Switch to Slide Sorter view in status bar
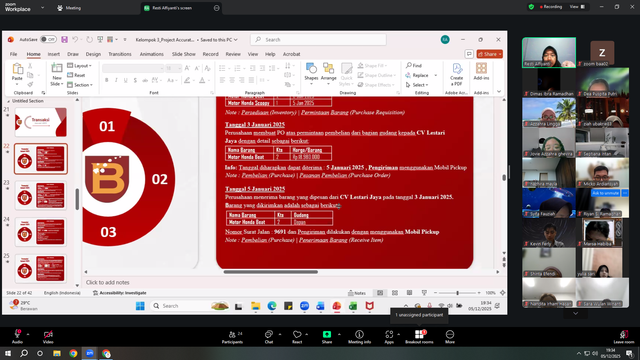Viewport: 640px width, 360px height. [395, 293]
